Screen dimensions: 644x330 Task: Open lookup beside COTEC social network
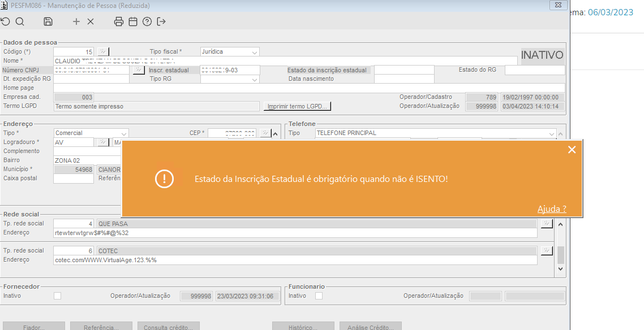(547, 250)
